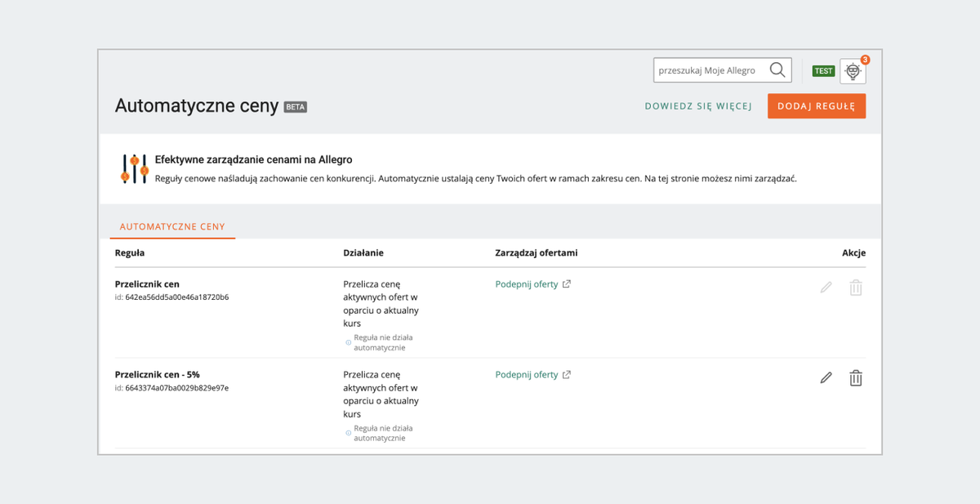Click the rule name Przelicznik cen - 5%
This screenshot has height=504, width=980.
(157, 375)
